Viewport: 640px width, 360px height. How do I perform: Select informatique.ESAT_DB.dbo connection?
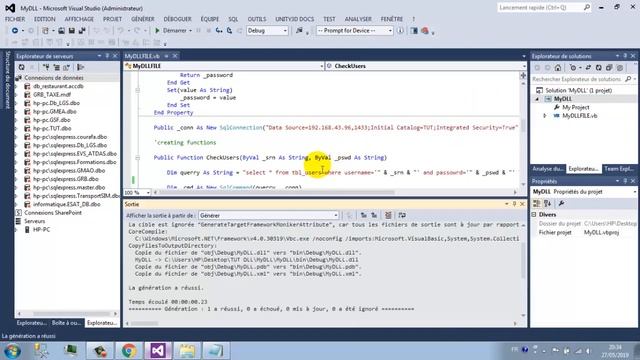pyautogui.click(x=67, y=204)
